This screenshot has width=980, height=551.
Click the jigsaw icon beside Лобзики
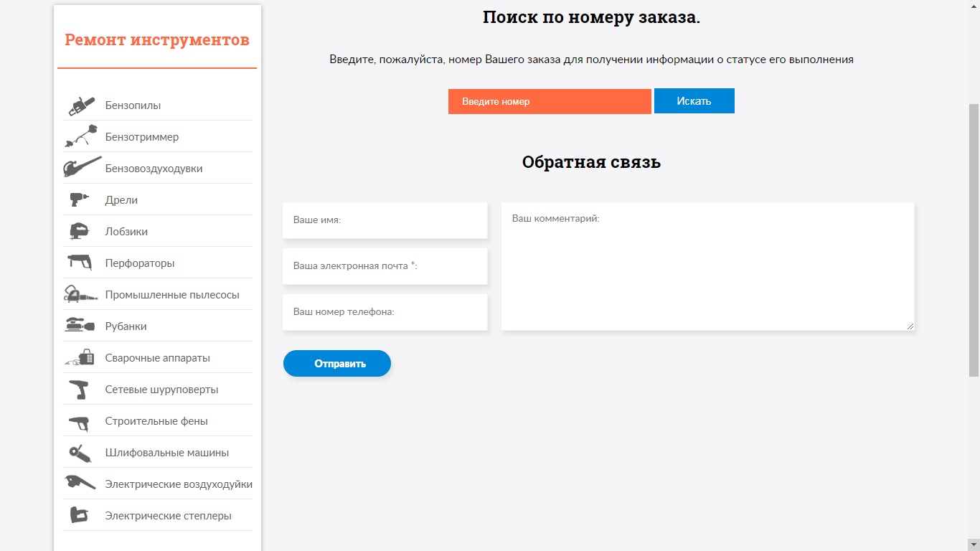79,231
